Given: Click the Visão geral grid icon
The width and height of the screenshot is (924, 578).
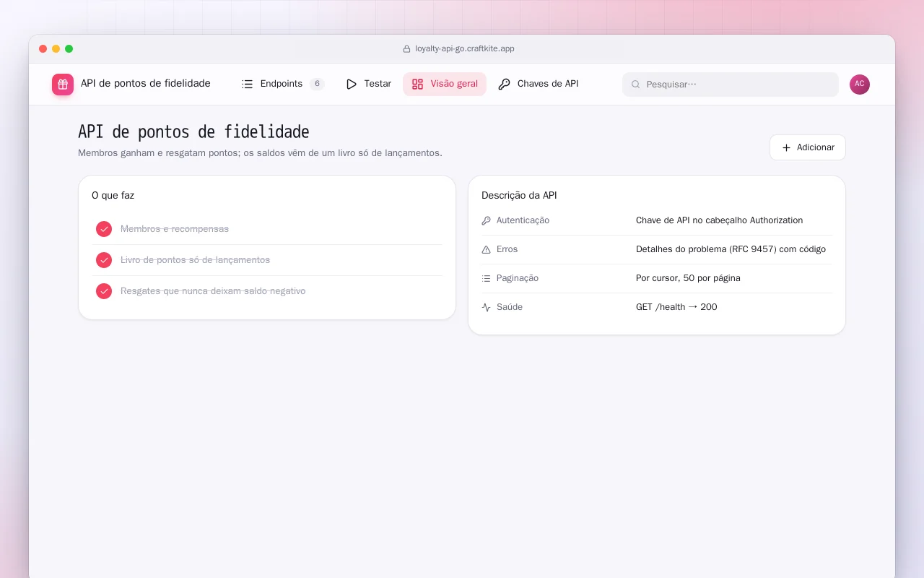Looking at the screenshot, I should tap(417, 84).
